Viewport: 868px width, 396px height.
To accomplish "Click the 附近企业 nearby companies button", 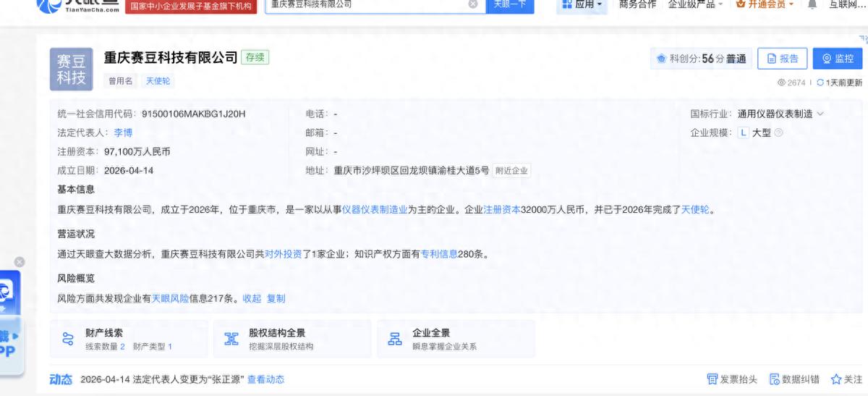I will 512,171.
